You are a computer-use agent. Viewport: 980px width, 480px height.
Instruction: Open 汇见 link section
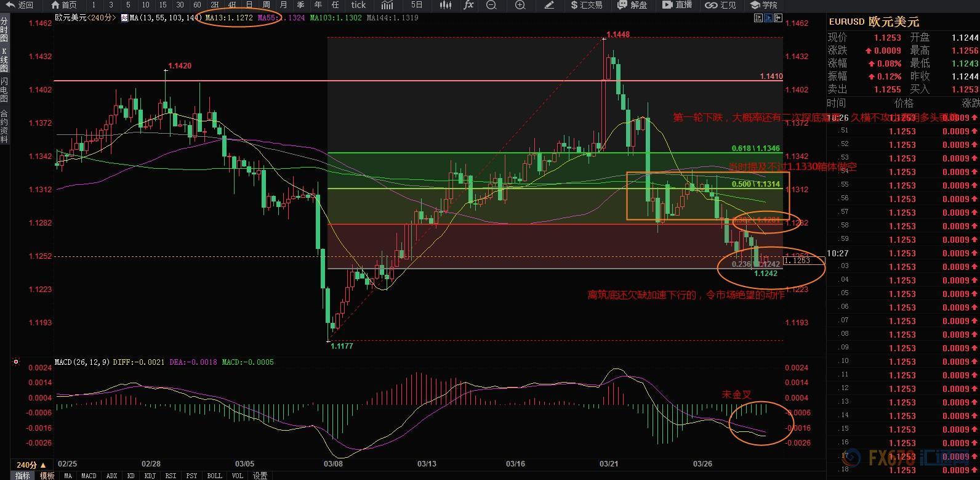pos(721,5)
